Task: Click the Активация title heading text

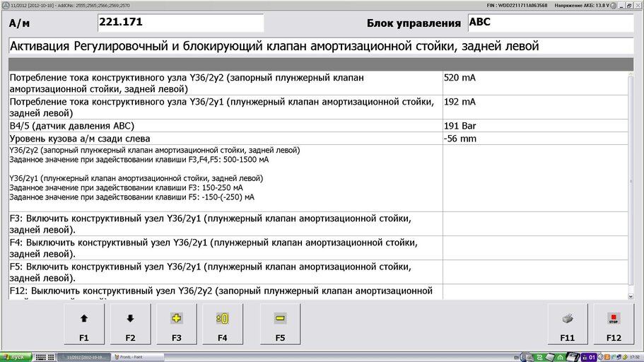Action: 274,46
